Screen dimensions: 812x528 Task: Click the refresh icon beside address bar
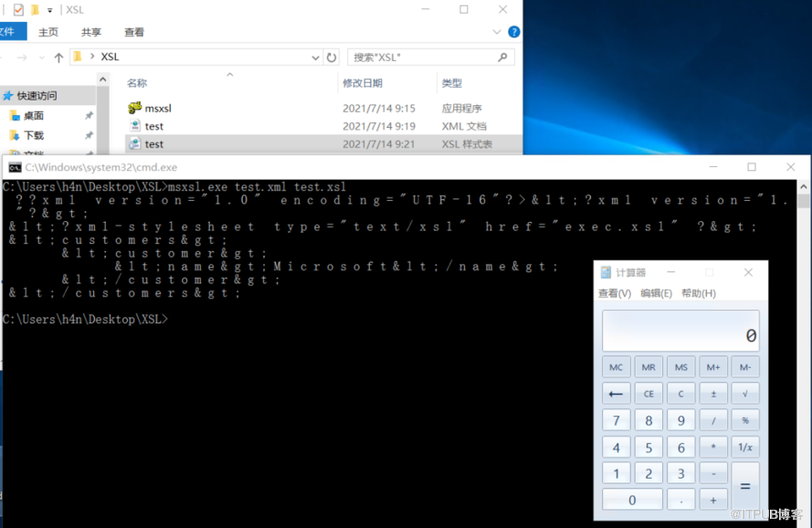coord(331,57)
